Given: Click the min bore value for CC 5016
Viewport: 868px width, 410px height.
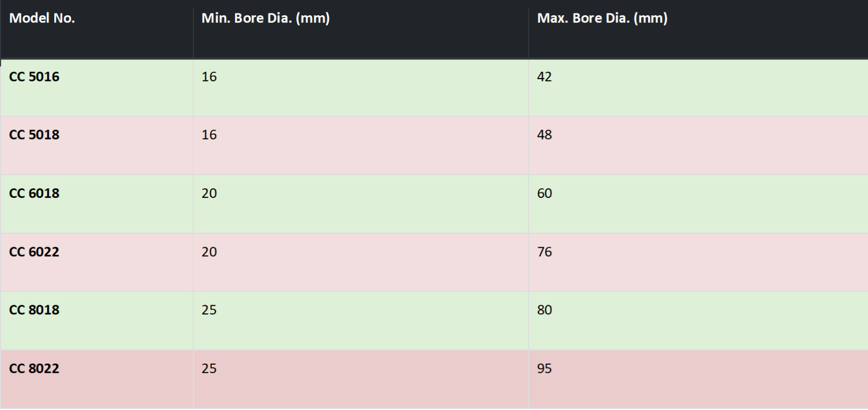Looking at the screenshot, I should 209,77.
